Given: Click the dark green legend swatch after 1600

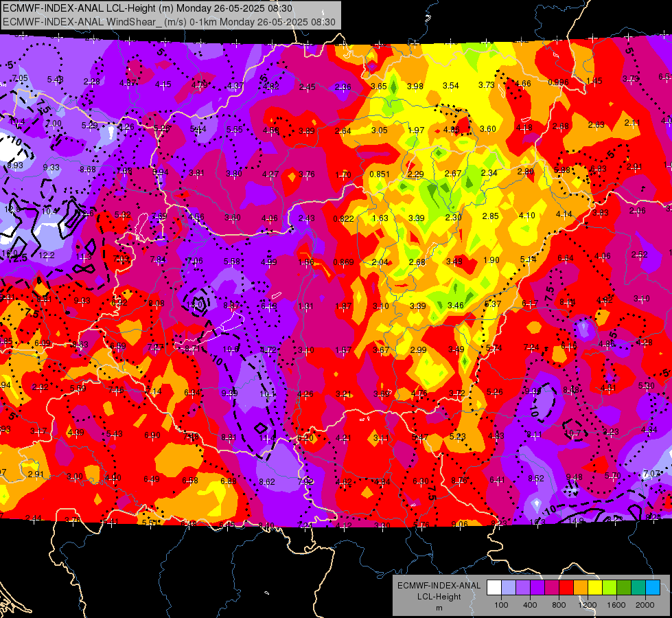Looking at the screenshot, I should 624,588.
